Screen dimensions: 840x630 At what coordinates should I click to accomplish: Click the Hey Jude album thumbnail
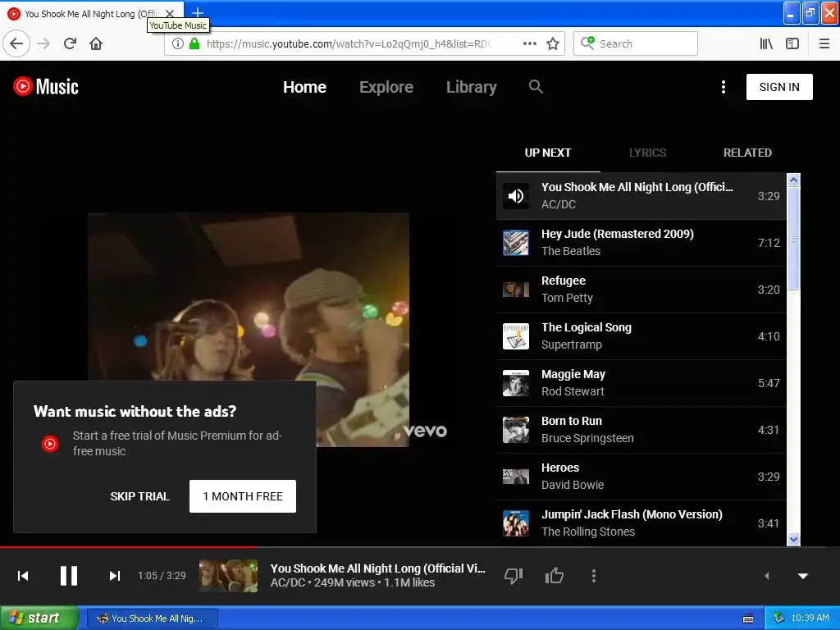click(516, 243)
